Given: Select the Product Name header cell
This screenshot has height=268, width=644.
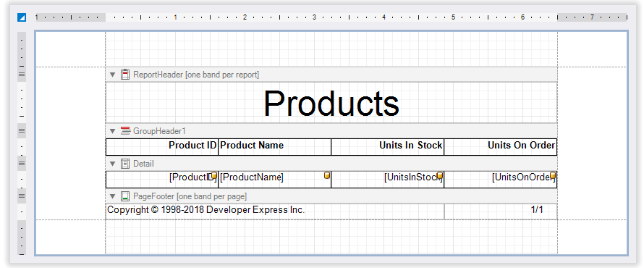Looking at the screenshot, I should tap(274, 147).
